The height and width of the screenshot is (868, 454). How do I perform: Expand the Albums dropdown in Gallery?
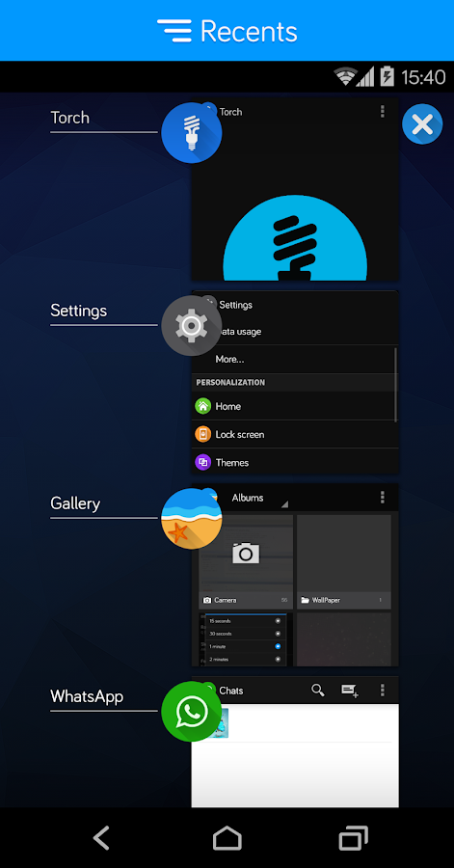pyautogui.click(x=260, y=499)
